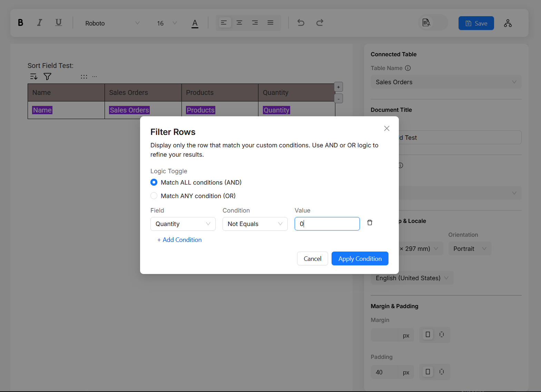Open the hierarchy structure icon
541x392 pixels.
[508, 23]
